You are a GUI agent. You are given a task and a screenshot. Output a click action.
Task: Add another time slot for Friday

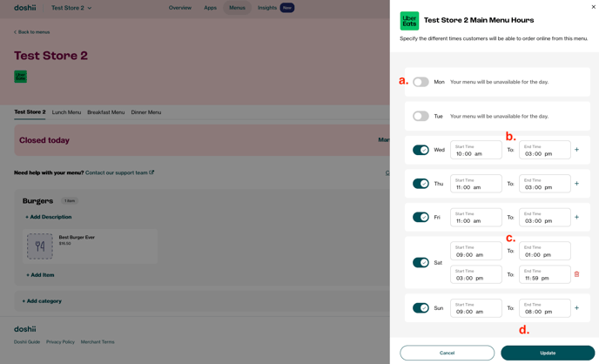[x=577, y=217]
